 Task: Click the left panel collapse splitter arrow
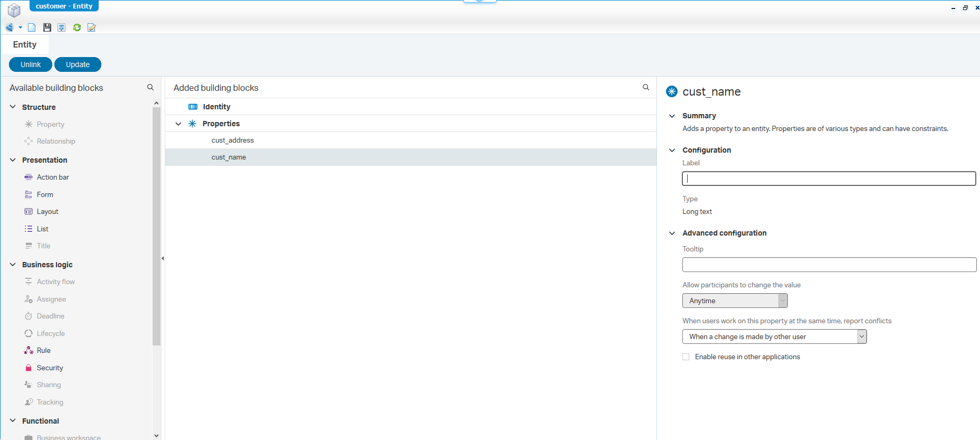tap(163, 258)
